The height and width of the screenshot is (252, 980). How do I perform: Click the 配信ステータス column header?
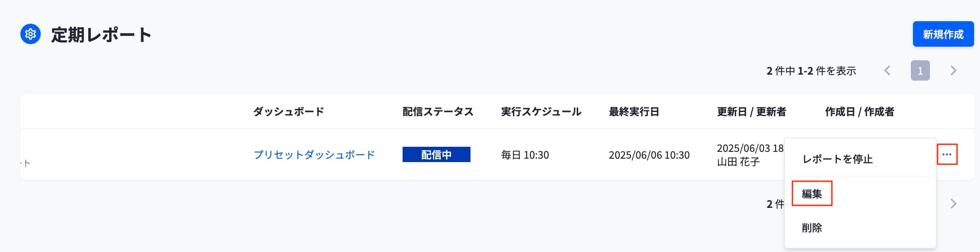[x=438, y=112]
